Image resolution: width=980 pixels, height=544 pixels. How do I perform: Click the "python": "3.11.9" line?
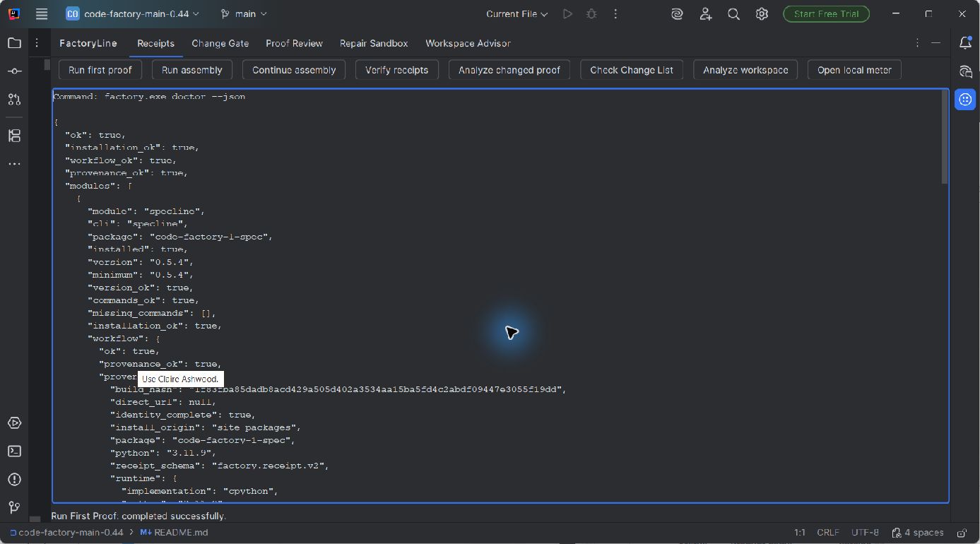163,453
